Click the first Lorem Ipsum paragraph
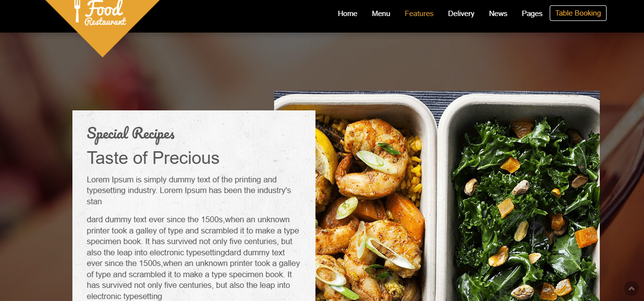Viewport: 644px width, 301px height. (189, 191)
